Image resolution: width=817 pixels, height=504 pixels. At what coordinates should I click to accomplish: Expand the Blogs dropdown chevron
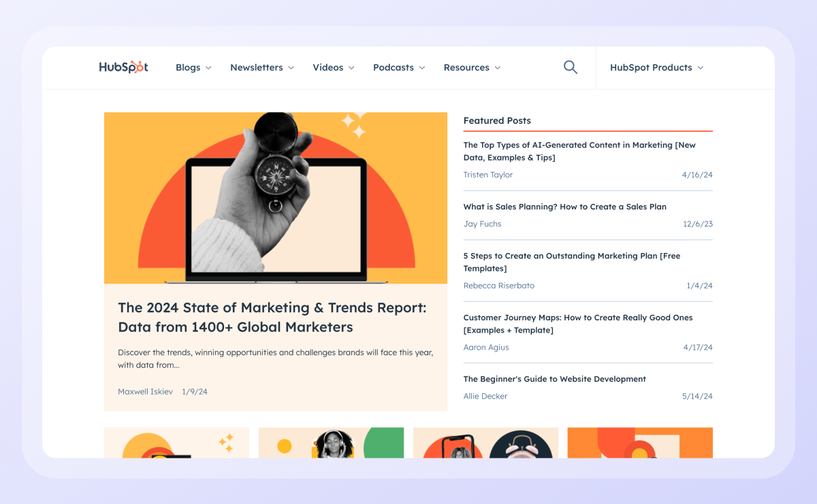(208, 68)
